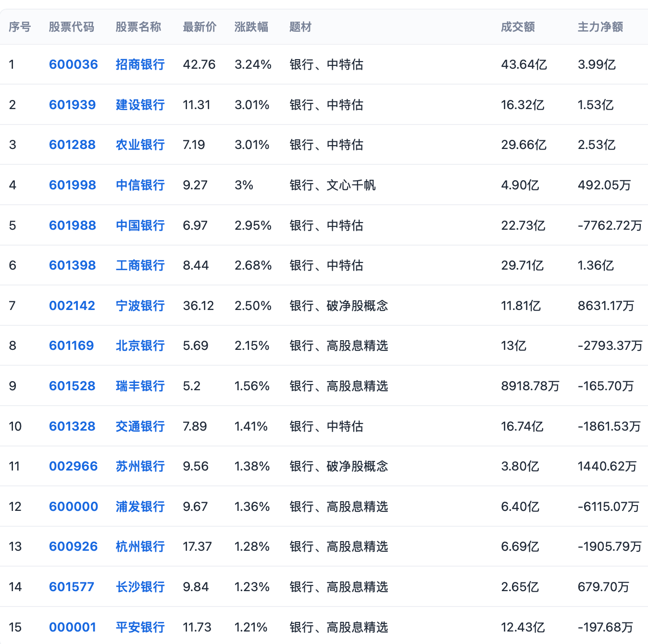
Task: Click the 成交额 column header
Action: tap(518, 27)
